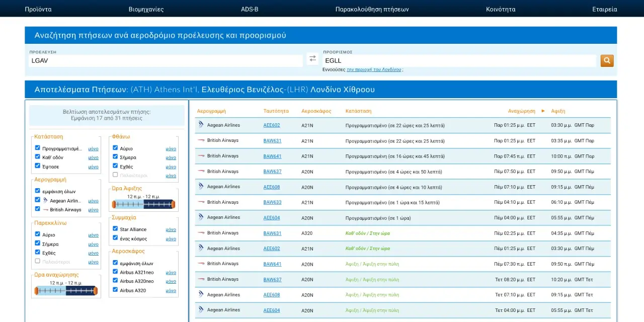
Task: Toggle the Καθ' οδόν status checkbox
Action: pyautogui.click(x=37, y=157)
